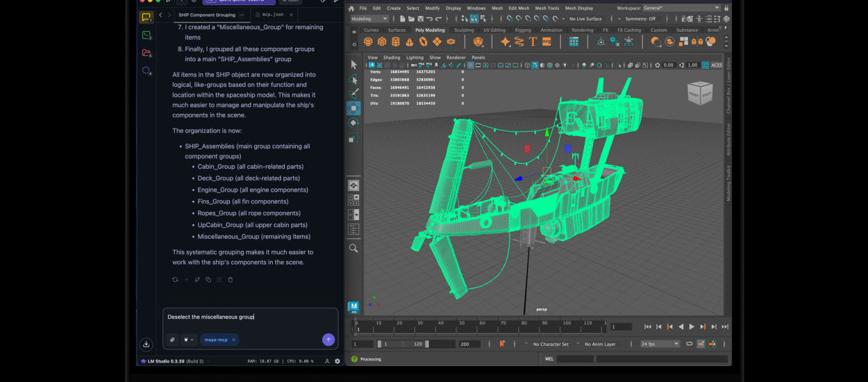
Task: Click the Poly Sphere shelf icon
Action: click(x=369, y=42)
